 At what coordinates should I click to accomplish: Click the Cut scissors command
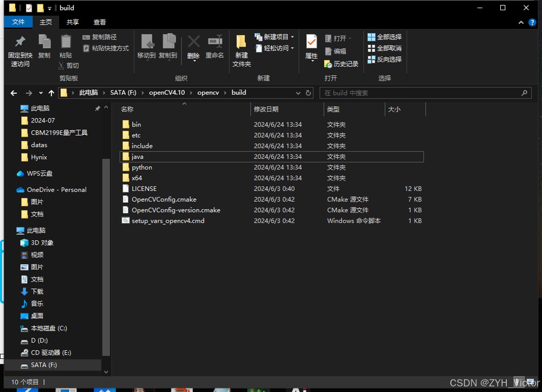[x=69, y=65]
